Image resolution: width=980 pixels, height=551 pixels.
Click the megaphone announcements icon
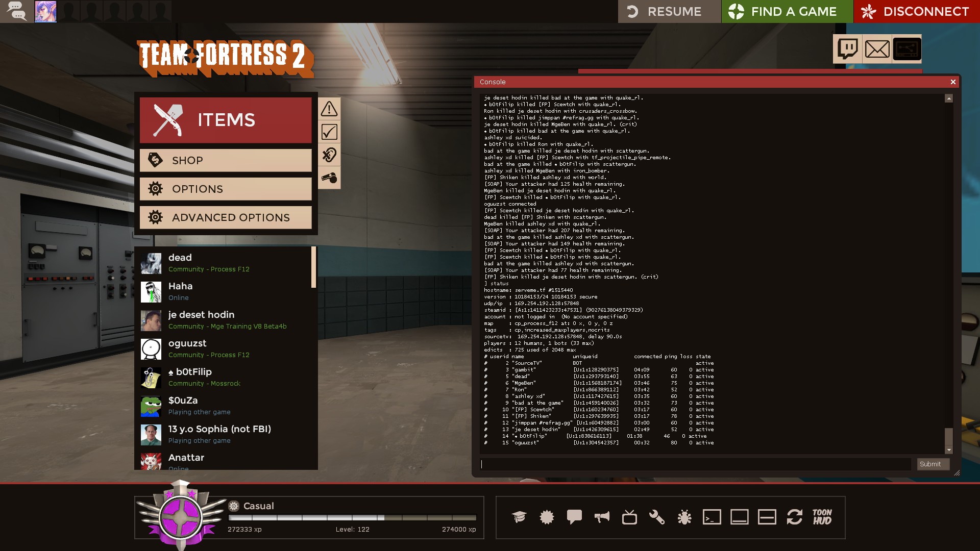coord(602,517)
